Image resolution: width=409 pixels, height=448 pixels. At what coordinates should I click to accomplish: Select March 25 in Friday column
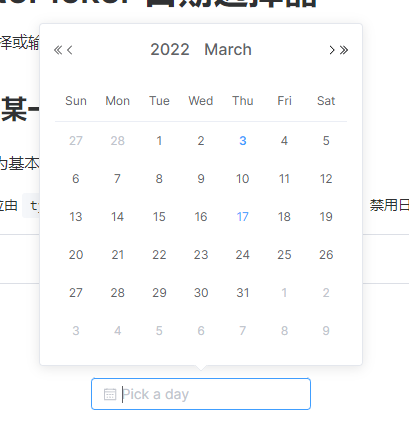coord(284,255)
